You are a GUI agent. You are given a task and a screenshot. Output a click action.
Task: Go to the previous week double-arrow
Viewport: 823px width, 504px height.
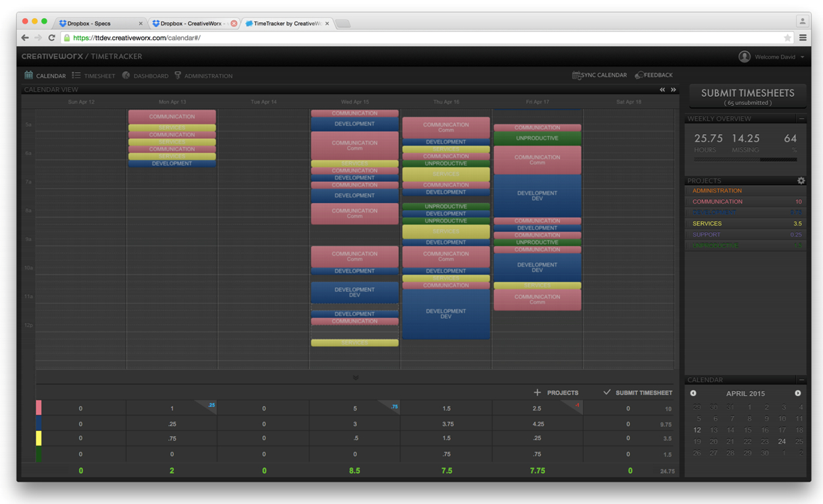click(662, 90)
